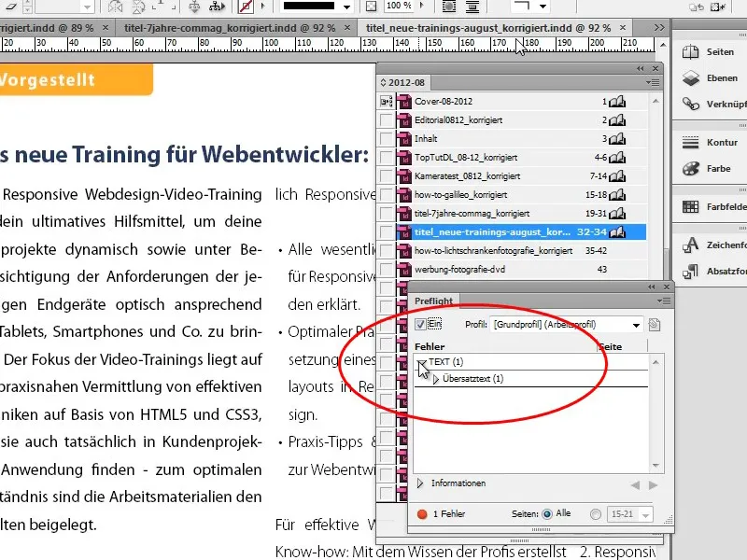Image resolution: width=747 pixels, height=560 pixels.
Task: Click open-book icon of Kameratest_0812_korrigiert row
Action: tap(618, 176)
